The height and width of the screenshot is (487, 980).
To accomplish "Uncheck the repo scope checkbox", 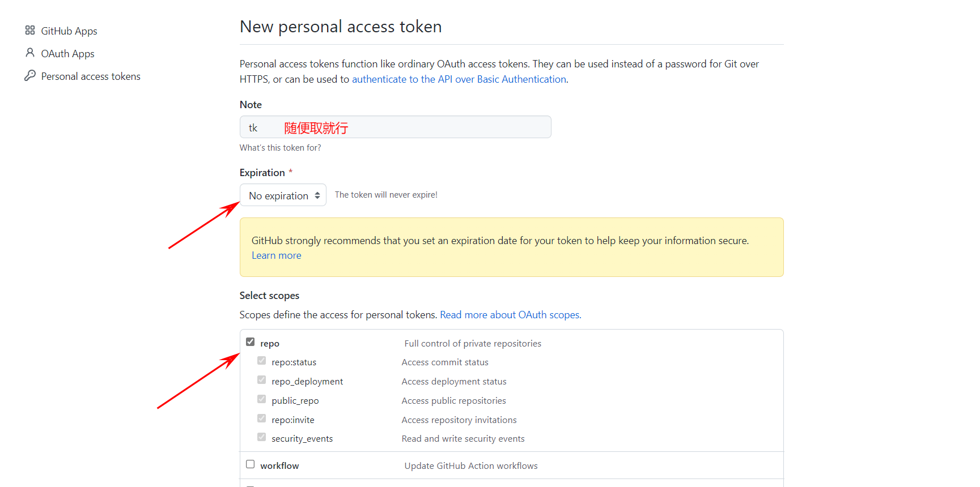I will point(251,341).
